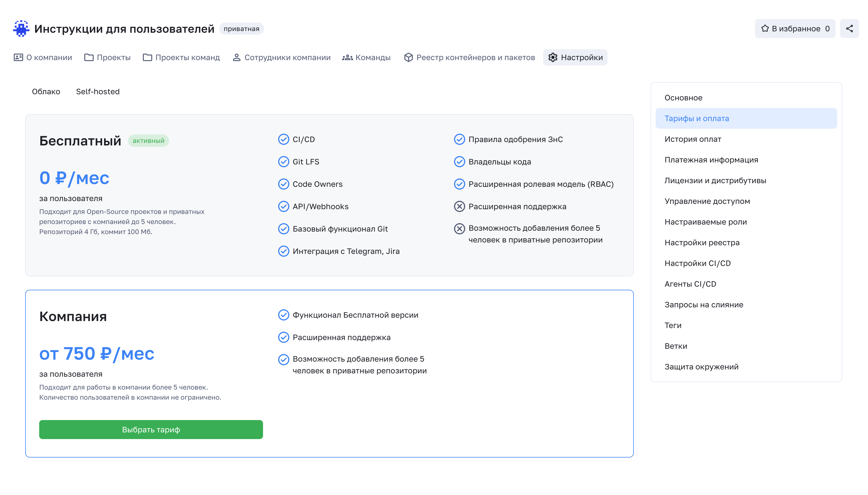This screenshot has height=495, width=868.
Task: Select the Облако tab
Action: [x=46, y=91]
